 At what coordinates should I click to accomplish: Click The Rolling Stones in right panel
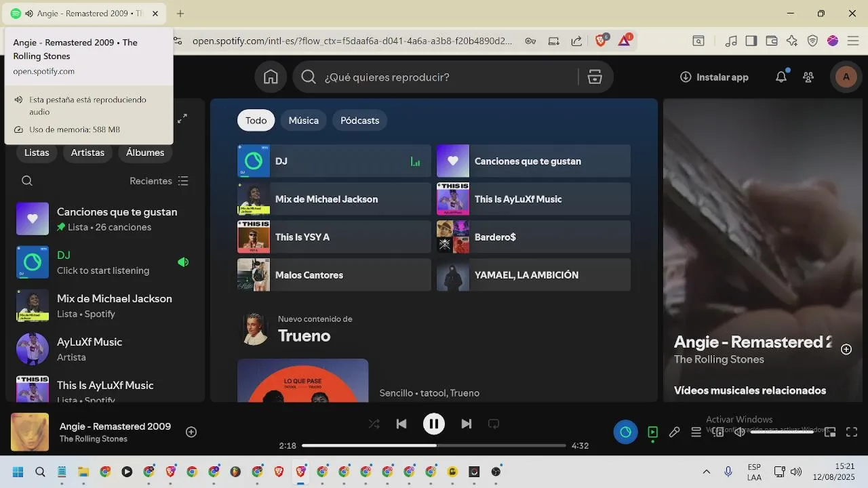pos(719,360)
